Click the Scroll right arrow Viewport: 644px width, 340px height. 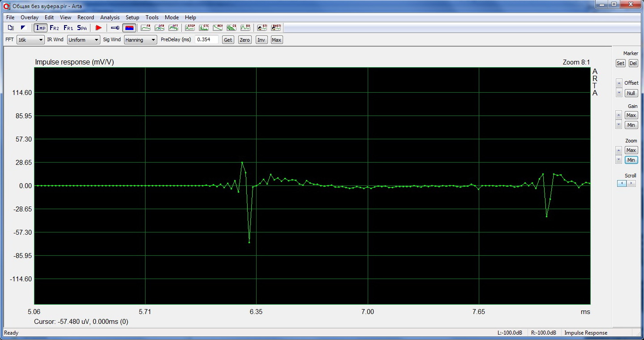pyautogui.click(x=631, y=183)
